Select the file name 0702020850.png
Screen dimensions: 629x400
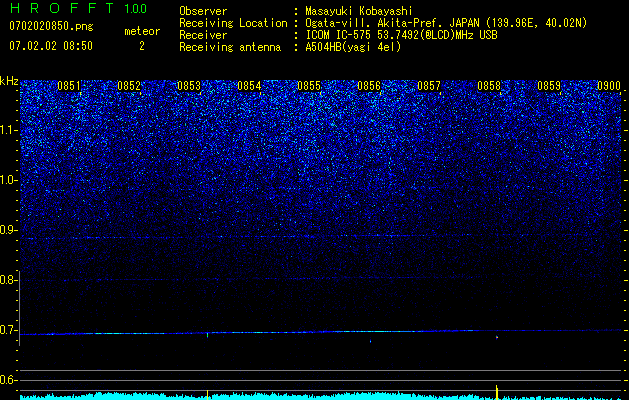point(51,27)
